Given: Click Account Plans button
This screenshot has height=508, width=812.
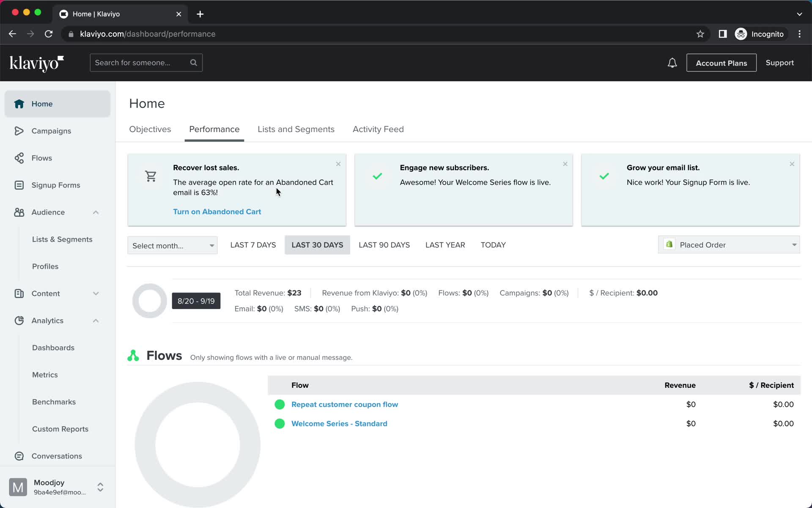Looking at the screenshot, I should (721, 63).
